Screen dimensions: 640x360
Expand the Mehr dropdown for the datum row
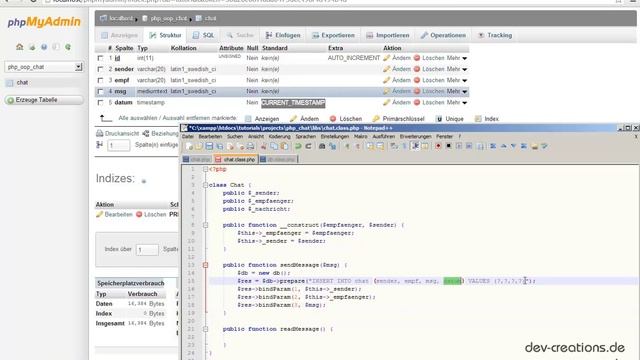tap(457, 102)
